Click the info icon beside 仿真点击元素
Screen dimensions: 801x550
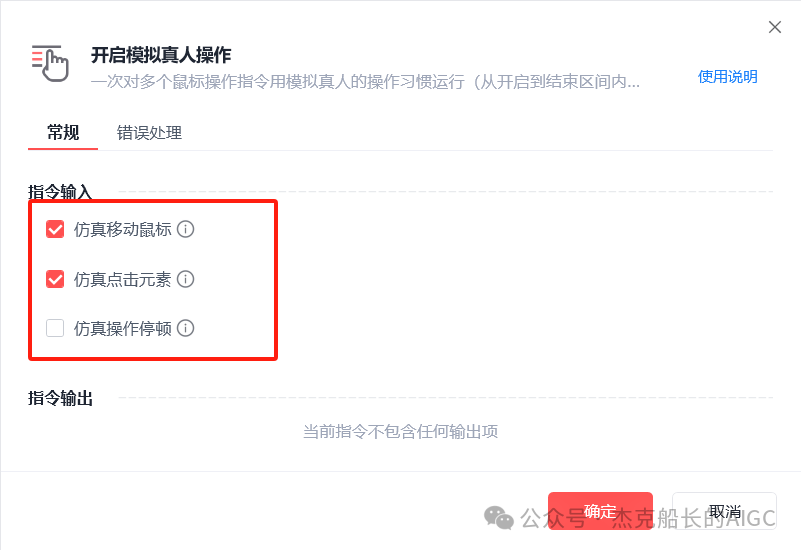[185, 279]
